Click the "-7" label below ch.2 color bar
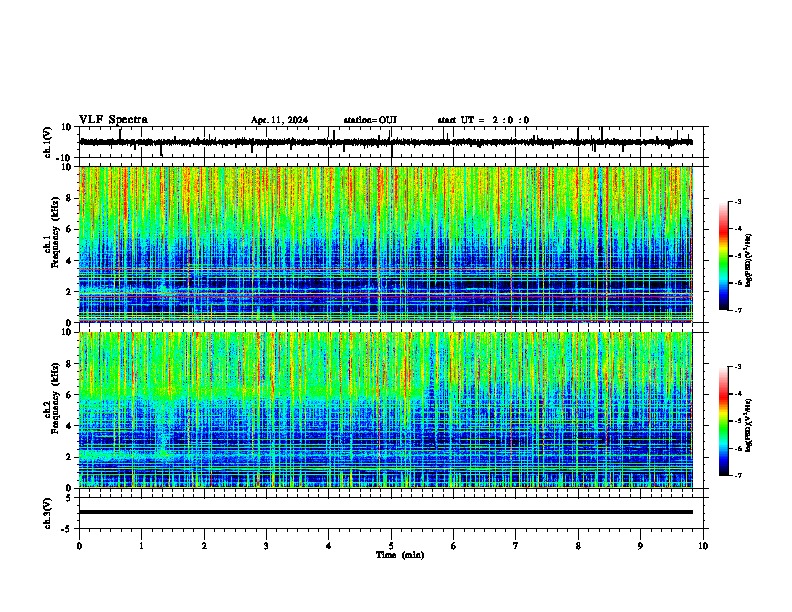Image resolution: width=792 pixels, height=612 pixels. 737,475
